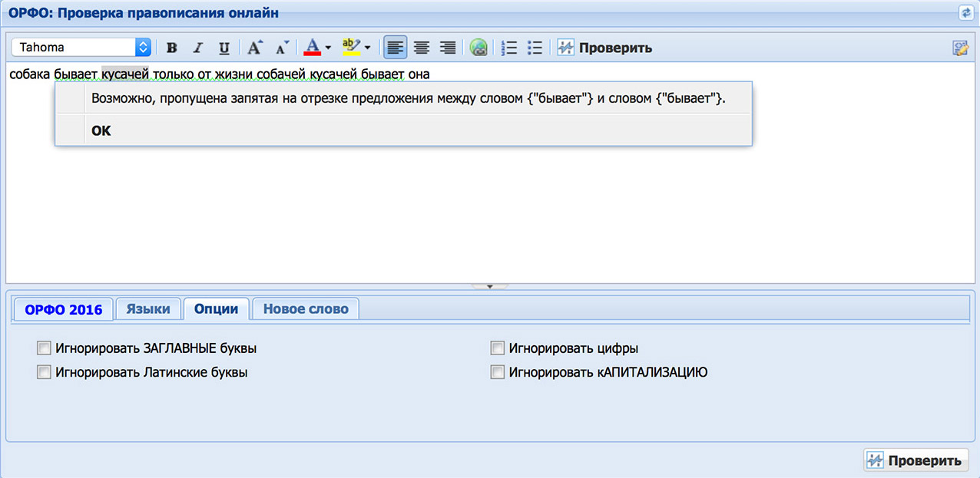The image size is (980, 478).
Task: Decrease the font size
Action: click(281, 48)
